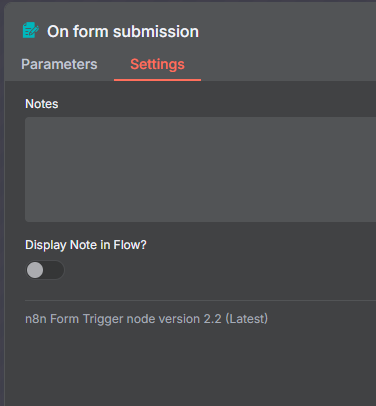376x406 pixels.
Task: Switch to the Parameters tab
Action: click(59, 64)
